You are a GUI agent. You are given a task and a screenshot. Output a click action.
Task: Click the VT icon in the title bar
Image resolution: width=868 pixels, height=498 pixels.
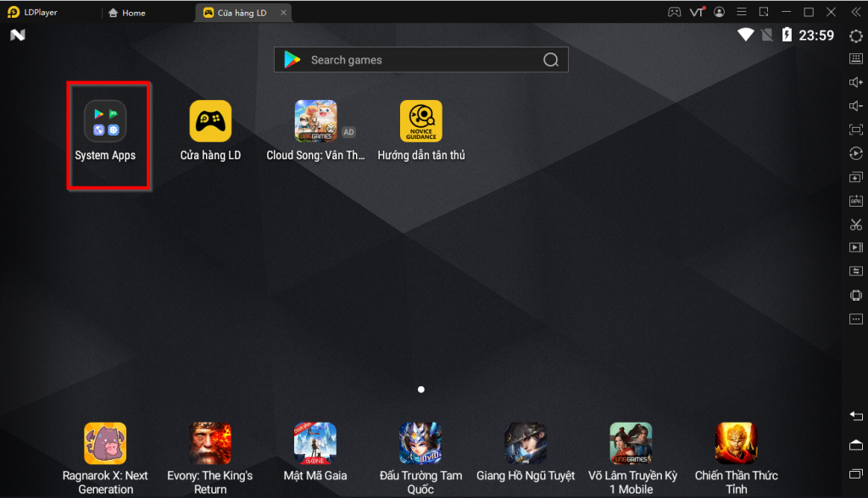pos(697,12)
